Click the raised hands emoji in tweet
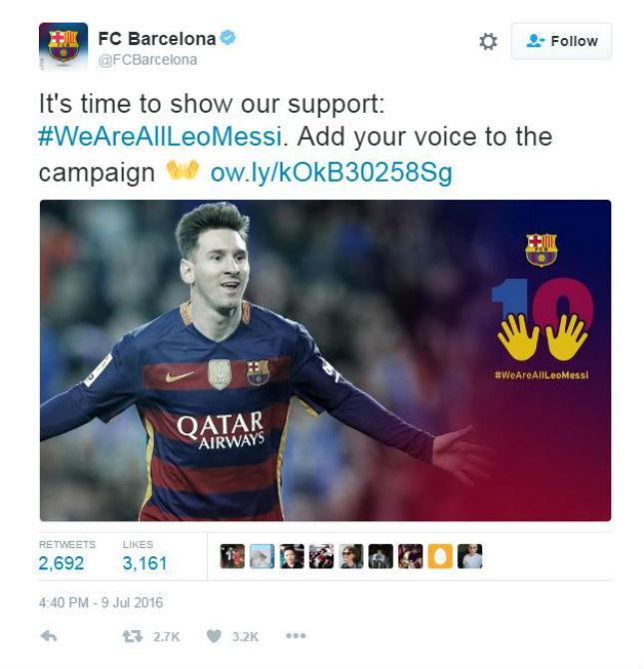The width and height of the screenshot is (644, 669). pyautogui.click(x=183, y=170)
